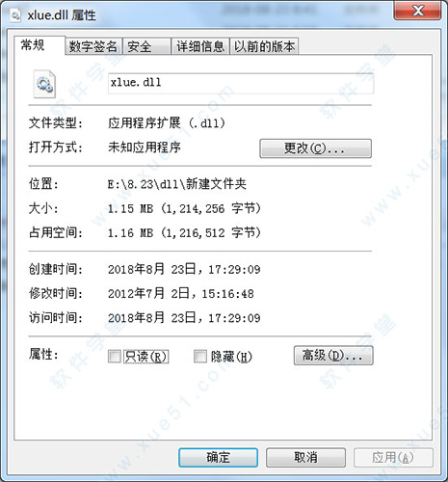Image resolution: width=448 pixels, height=482 pixels.
Task: Switch to the 数字签名 tab
Action: (93, 46)
